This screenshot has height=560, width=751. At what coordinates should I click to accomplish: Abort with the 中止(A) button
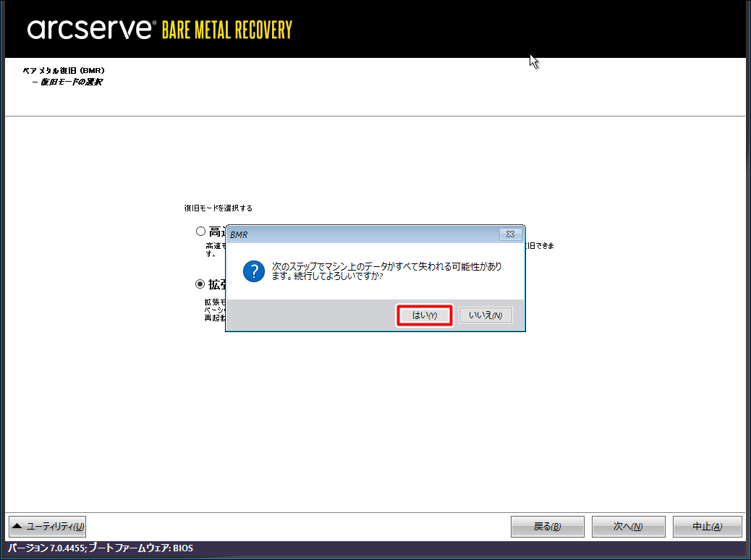pos(708,527)
